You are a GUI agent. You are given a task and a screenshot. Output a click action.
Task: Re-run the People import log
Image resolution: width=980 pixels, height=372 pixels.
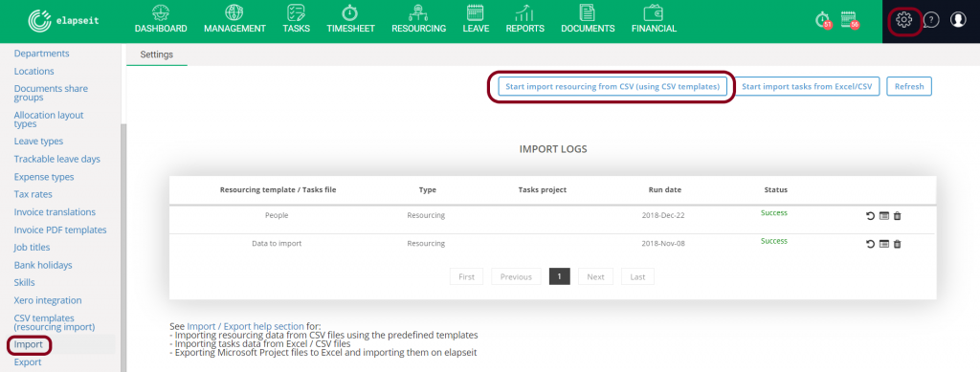(870, 216)
